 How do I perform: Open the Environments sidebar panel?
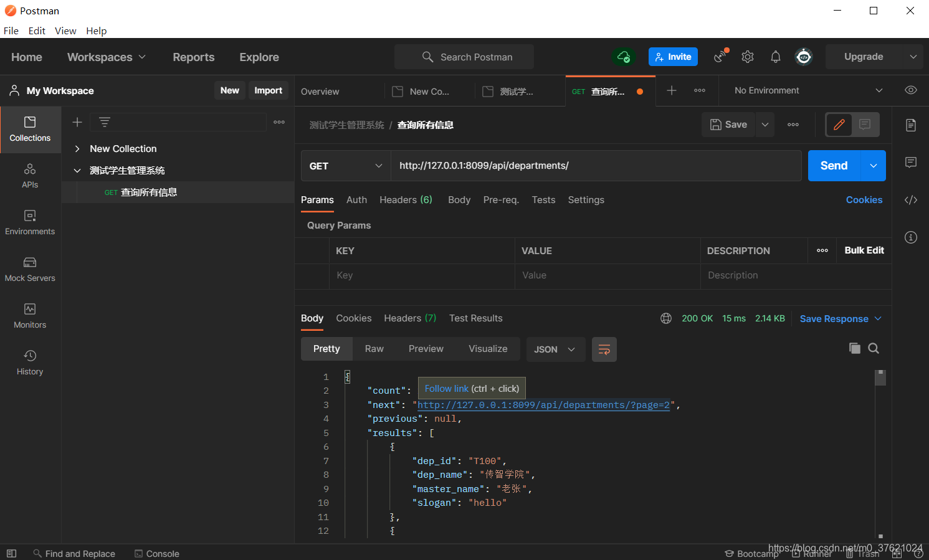point(30,223)
